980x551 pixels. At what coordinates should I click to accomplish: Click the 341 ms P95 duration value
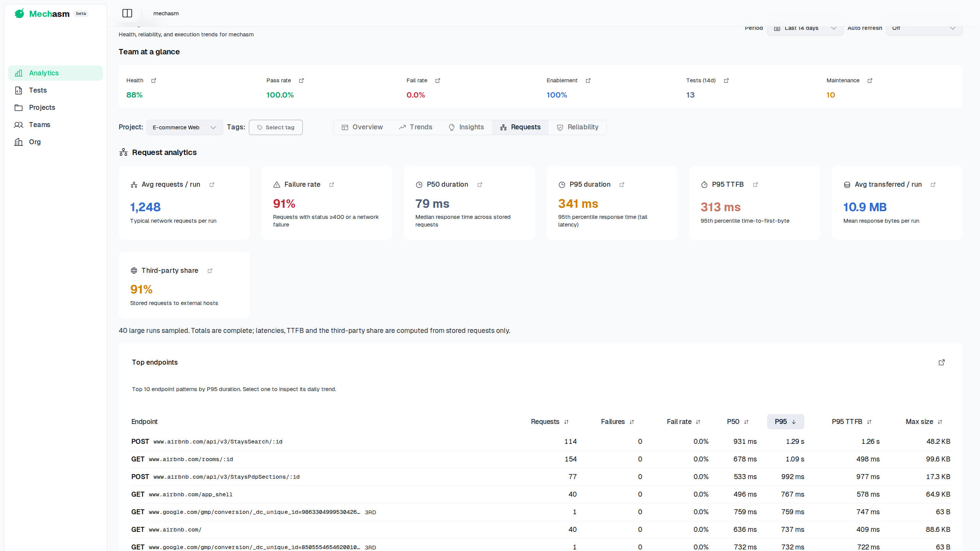click(578, 204)
